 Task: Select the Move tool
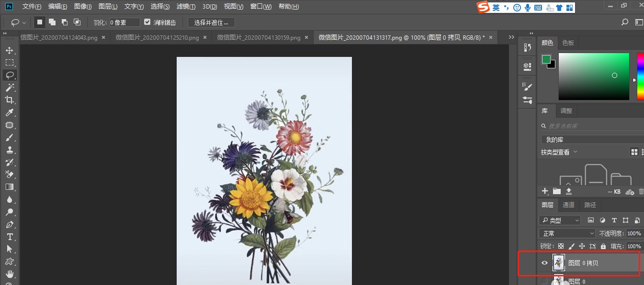click(11, 50)
